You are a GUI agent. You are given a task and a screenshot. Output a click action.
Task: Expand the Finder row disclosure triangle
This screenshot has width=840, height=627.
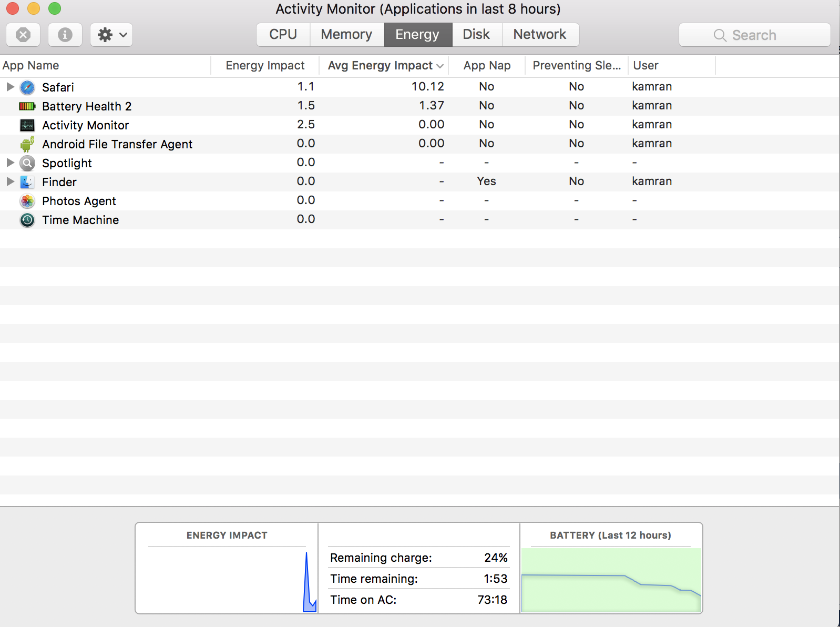pos(10,181)
